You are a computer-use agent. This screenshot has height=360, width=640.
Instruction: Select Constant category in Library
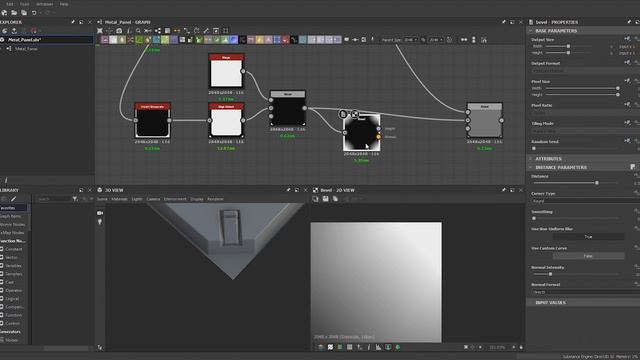pyautogui.click(x=13, y=249)
